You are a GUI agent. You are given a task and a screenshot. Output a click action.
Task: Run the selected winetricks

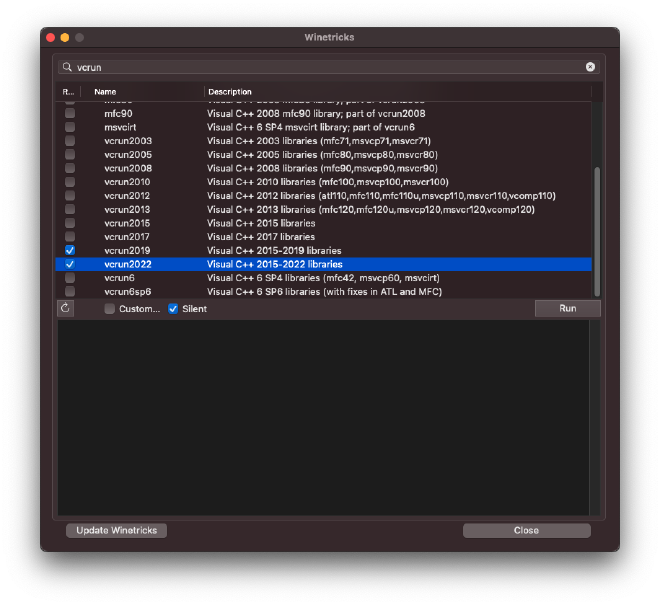tap(567, 308)
